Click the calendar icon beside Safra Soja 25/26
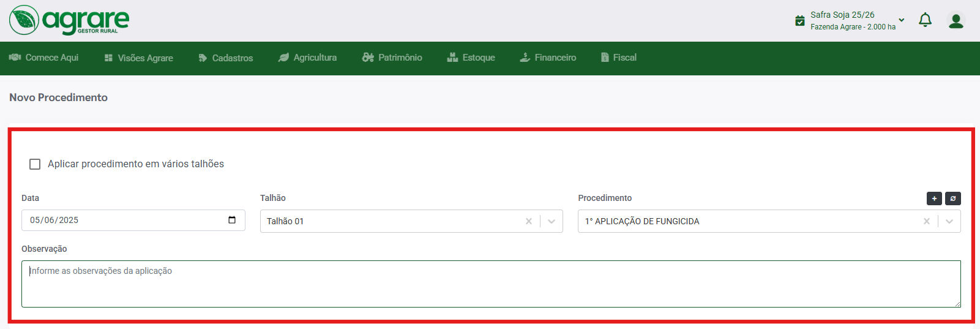Screen dimensions: 980x329 coord(799,21)
